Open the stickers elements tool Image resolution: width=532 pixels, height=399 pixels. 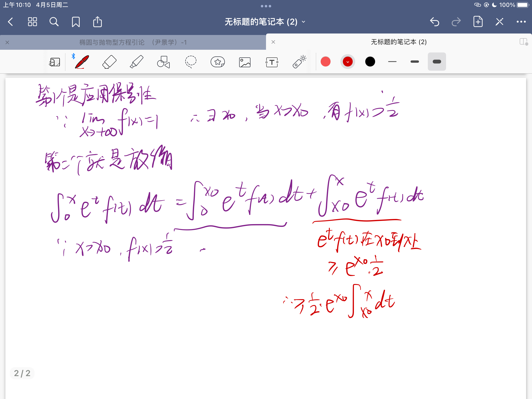218,62
